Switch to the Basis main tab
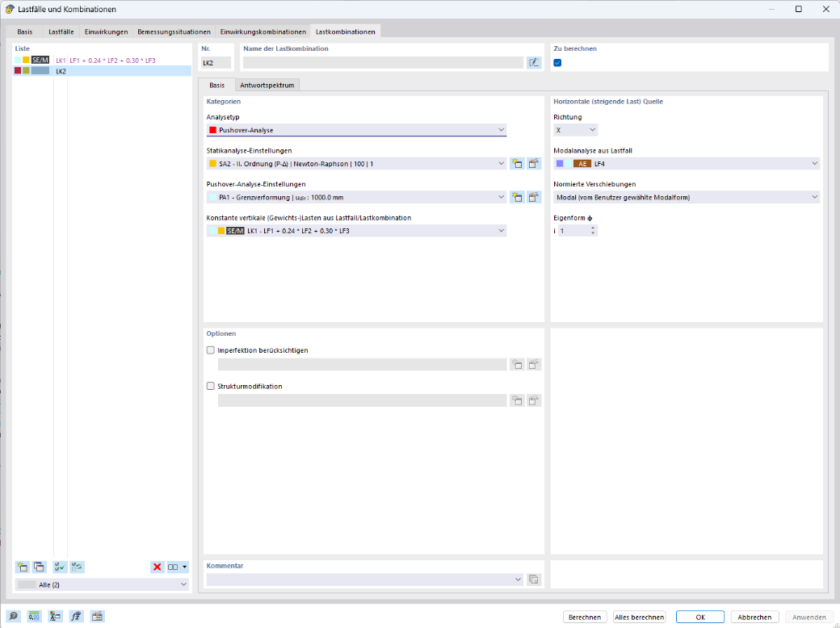The width and height of the screenshot is (840, 628). click(x=25, y=31)
